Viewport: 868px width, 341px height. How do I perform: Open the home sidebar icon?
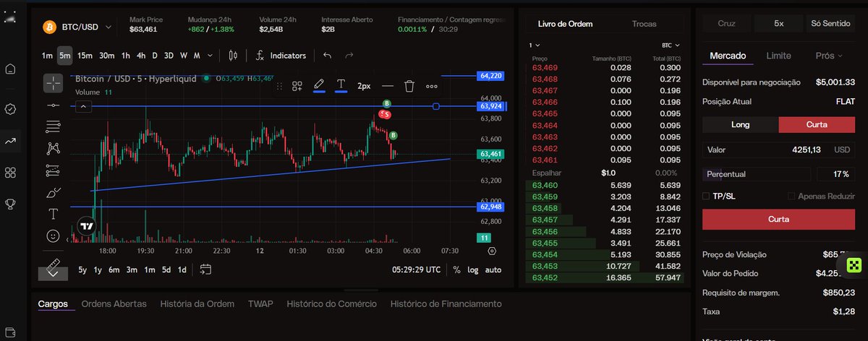pyautogui.click(x=10, y=69)
